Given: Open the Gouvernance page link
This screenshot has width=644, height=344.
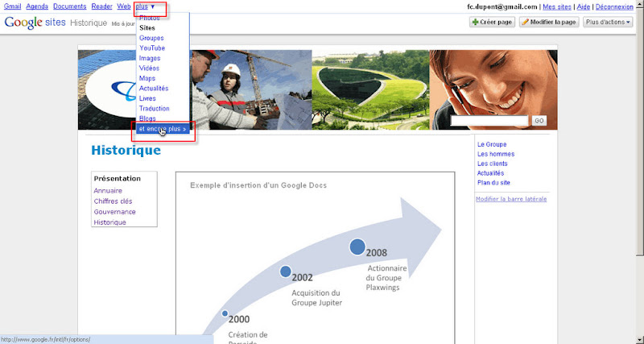Looking at the screenshot, I should 114,212.
